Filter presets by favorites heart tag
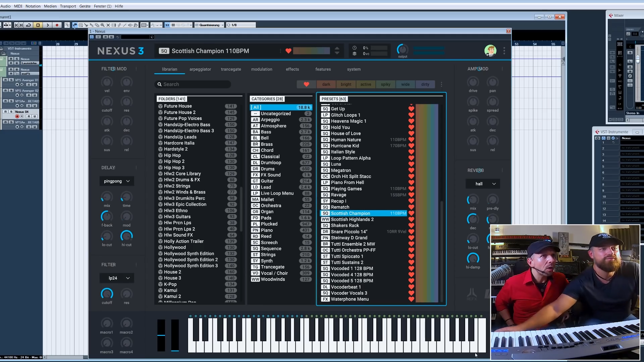Screen dimensions: 644x362 tap(306, 84)
